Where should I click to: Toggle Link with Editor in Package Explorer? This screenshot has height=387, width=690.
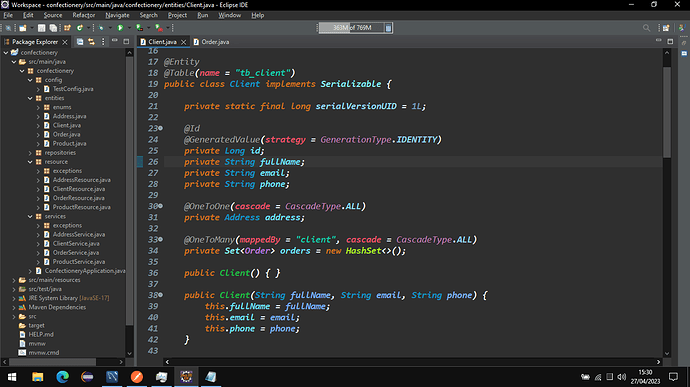[92, 42]
